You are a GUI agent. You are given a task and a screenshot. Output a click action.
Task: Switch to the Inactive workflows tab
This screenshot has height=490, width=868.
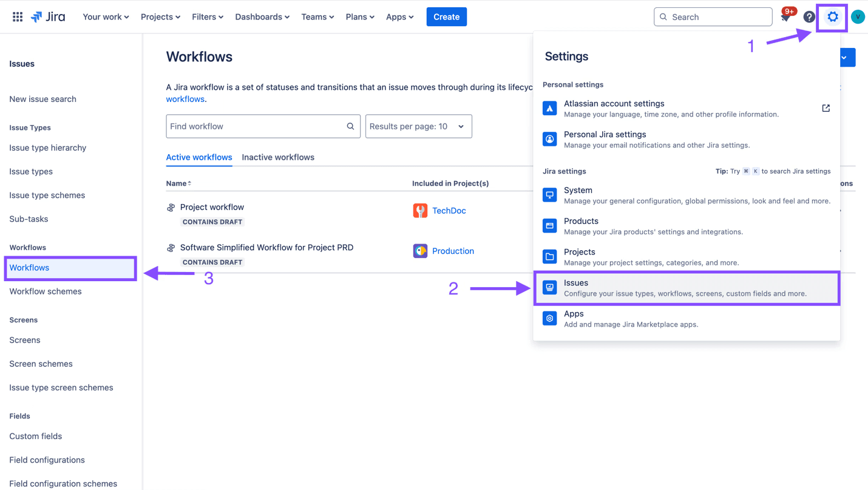(x=278, y=157)
